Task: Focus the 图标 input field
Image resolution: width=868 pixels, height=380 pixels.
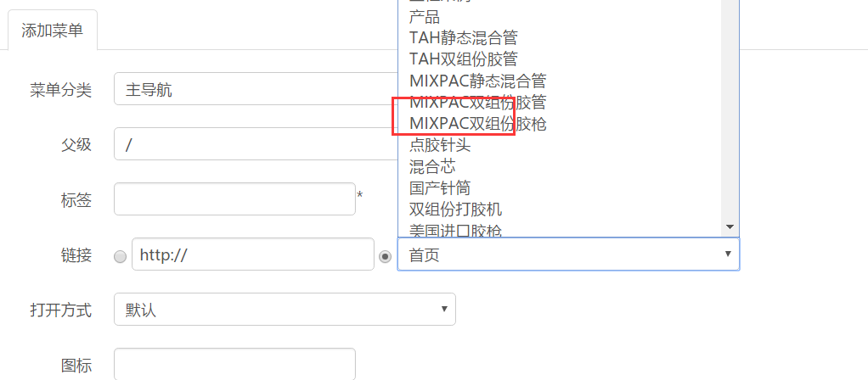Action: [234, 364]
